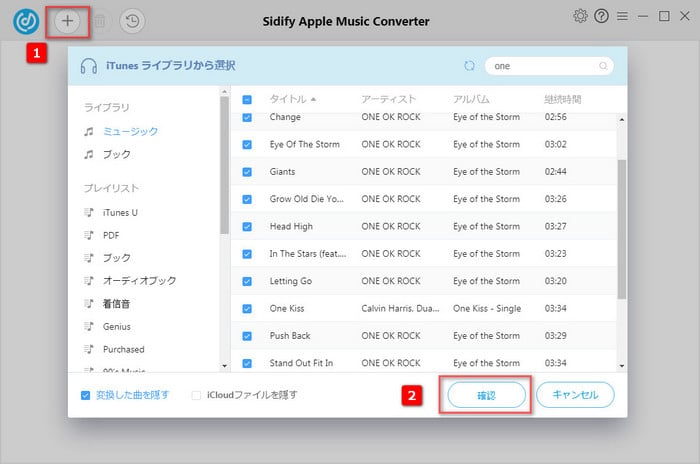The image size is (700, 464).
Task: Uncheck the Push Back track checkbox
Action: pos(247,336)
